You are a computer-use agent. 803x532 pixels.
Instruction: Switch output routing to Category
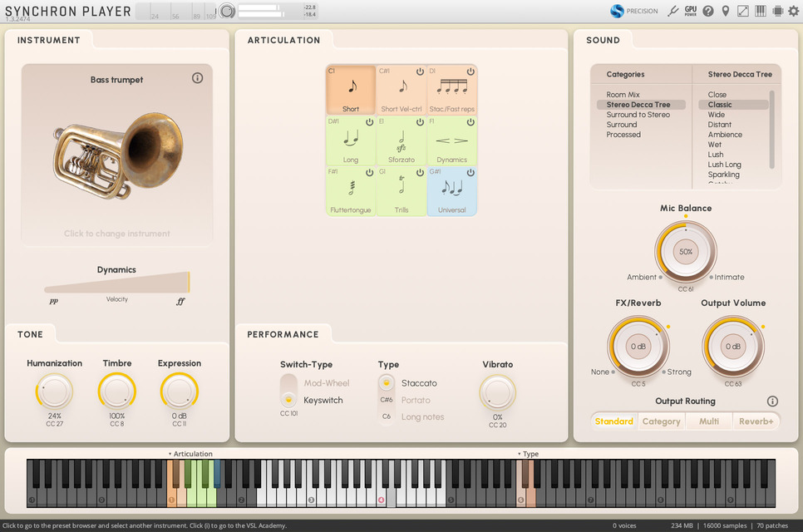click(x=661, y=421)
